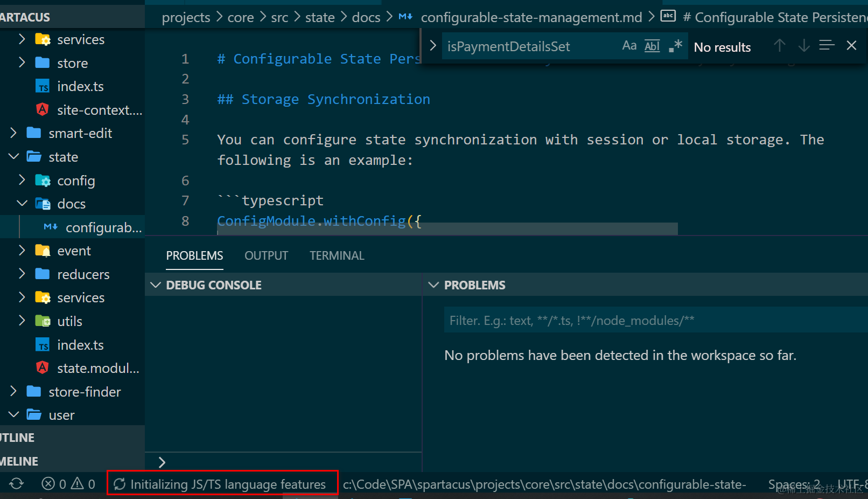The height and width of the screenshot is (499, 868).
Task: Click markdown icon beside configurab
Action: click(x=51, y=227)
